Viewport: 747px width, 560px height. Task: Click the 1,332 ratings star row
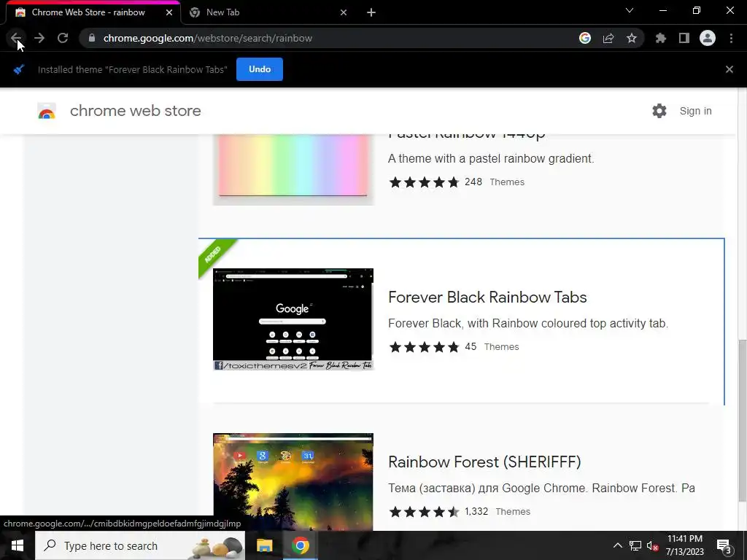pyautogui.click(x=424, y=511)
